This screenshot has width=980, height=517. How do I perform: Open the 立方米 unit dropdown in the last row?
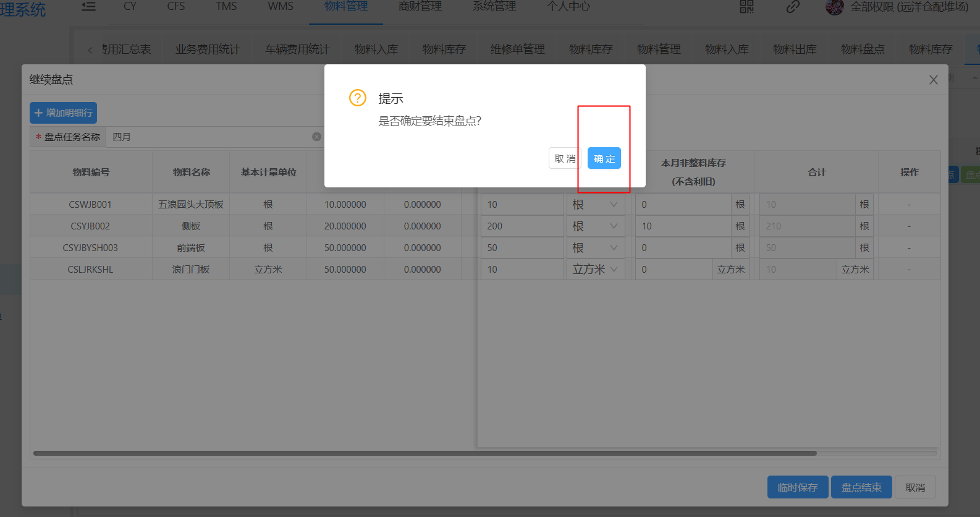(x=596, y=270)
